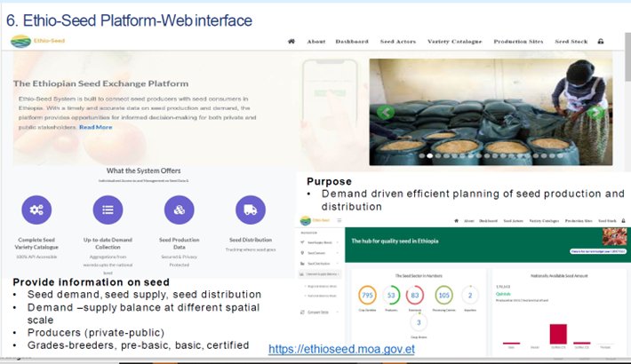Click the Seed Supply icon in the dashboard sidebar
Image resolution: width=631 pixels, height=364 pixels.
[302, 242]
